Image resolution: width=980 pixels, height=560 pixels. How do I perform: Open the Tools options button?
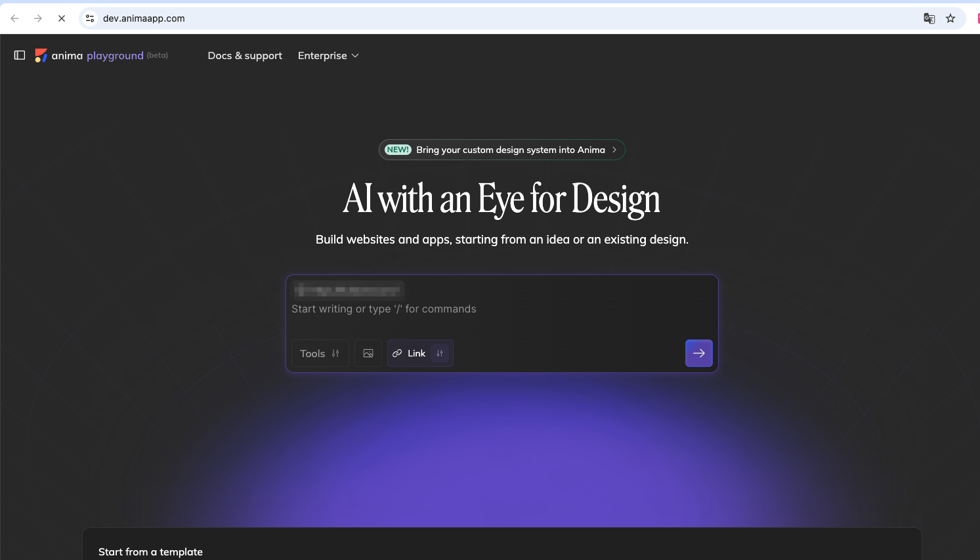click(320, 353)
